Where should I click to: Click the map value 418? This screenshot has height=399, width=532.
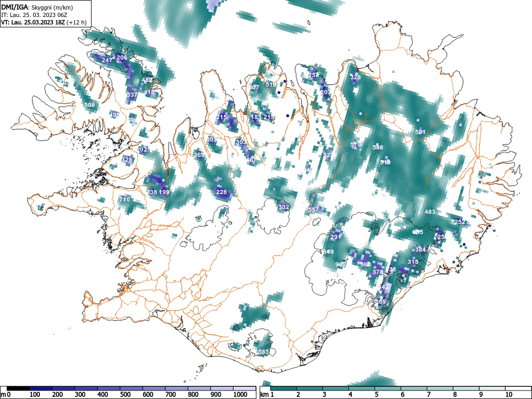click(149, 92)
